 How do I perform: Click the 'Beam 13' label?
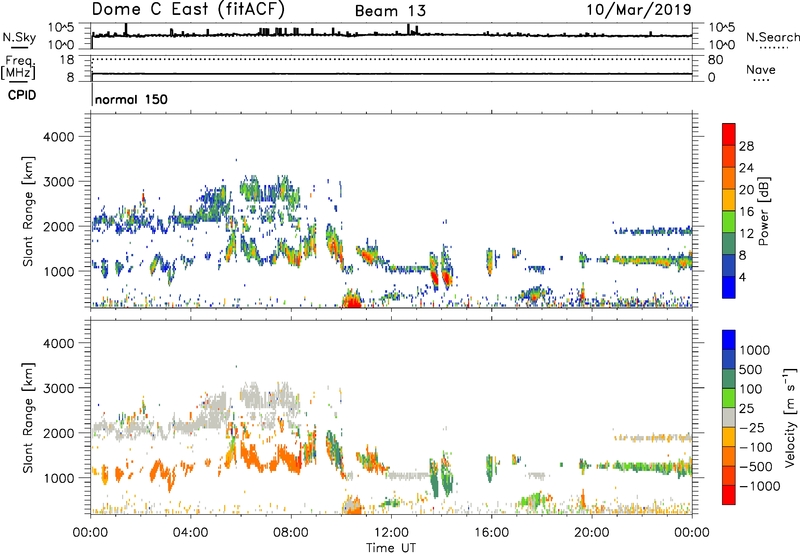pyautogui.click(x=390, y=11)
